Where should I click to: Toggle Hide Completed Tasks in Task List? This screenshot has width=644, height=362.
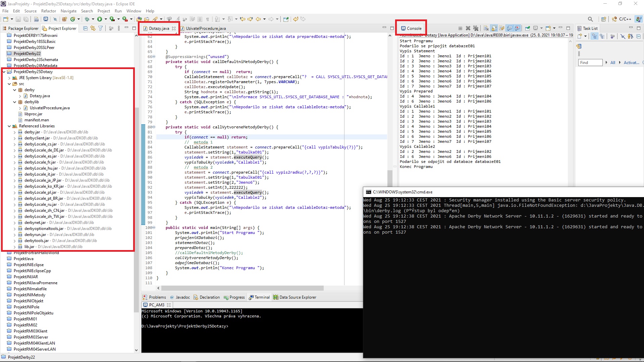623,36
